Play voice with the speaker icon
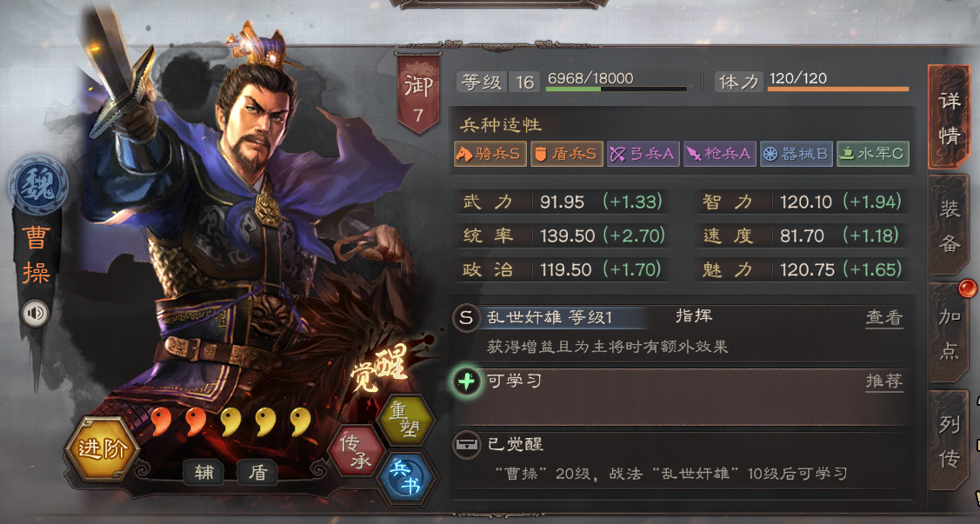Image resolution: width=980 pixels, height=524 pixels. [36, 313]
